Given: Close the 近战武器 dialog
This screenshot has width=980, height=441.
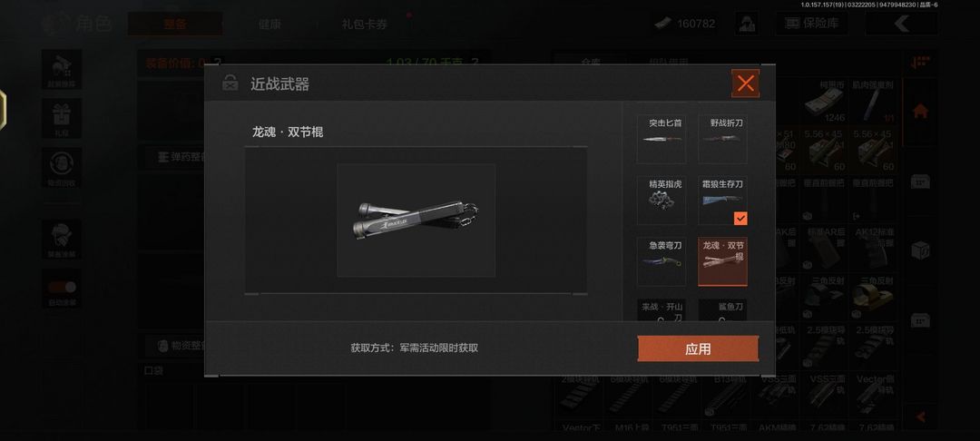Looking at the screenshot, I should pyautogui.click(x=745, y=83).
